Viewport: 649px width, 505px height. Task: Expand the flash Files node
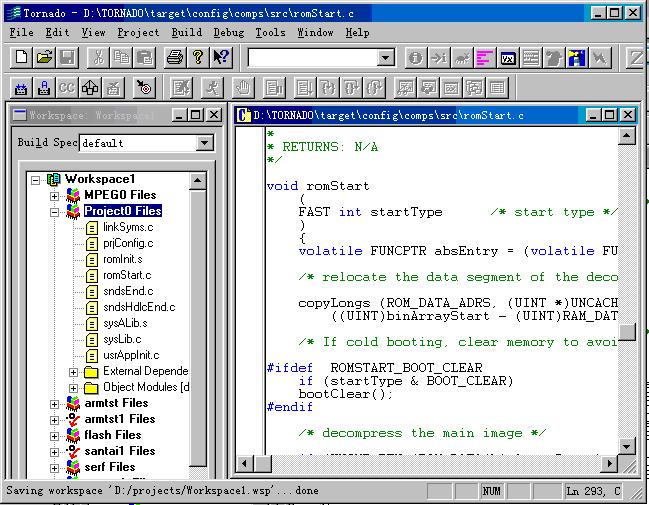[54, 436]
